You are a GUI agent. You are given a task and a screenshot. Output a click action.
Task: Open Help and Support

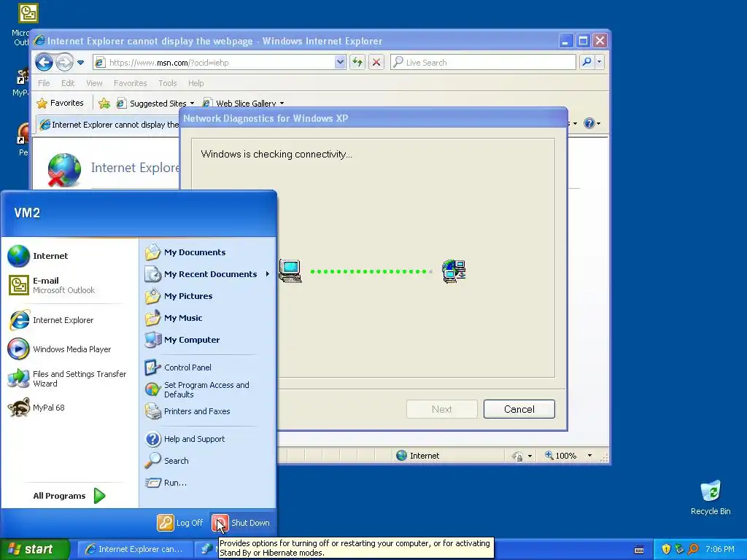point(208,439)
